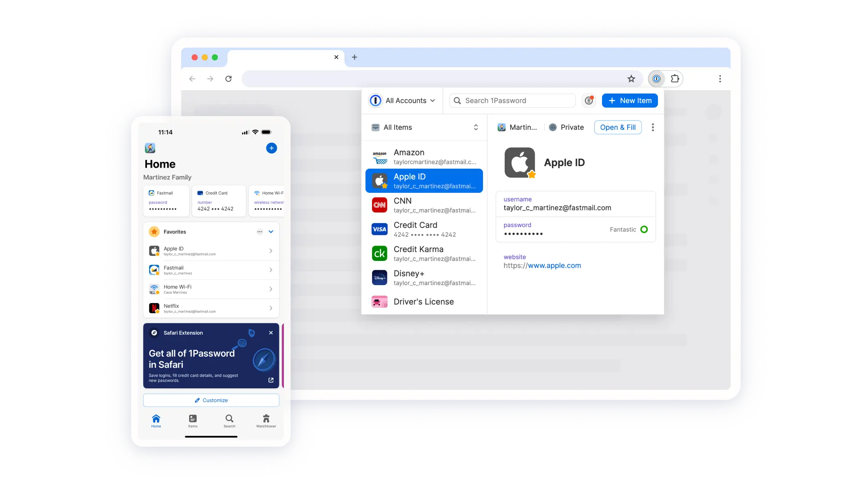Click Open & Fill button for Apple ID
The height and width of the screenshot is (488, 868).
click(617, 127)
